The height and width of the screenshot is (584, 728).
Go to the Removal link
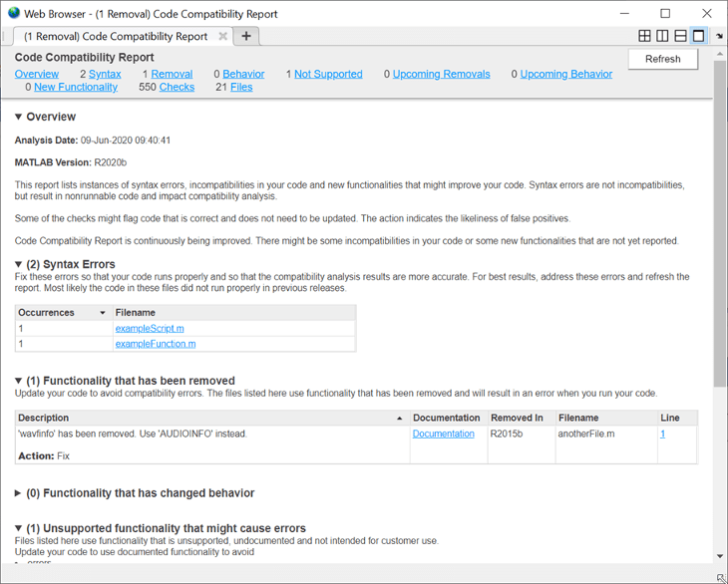click(x=172, y=74)
